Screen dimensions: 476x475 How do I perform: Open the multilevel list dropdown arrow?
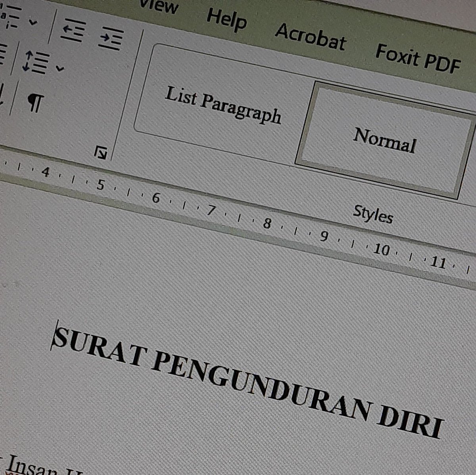(33, 23)
